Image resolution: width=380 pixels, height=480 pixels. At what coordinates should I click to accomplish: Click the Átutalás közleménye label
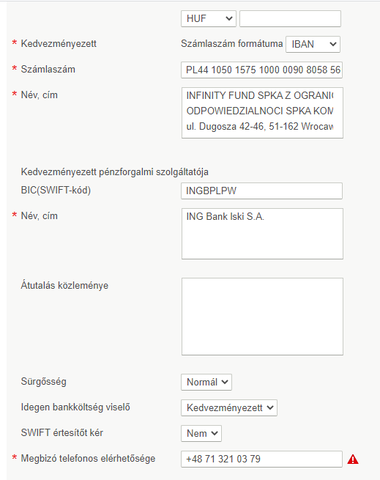64,286
